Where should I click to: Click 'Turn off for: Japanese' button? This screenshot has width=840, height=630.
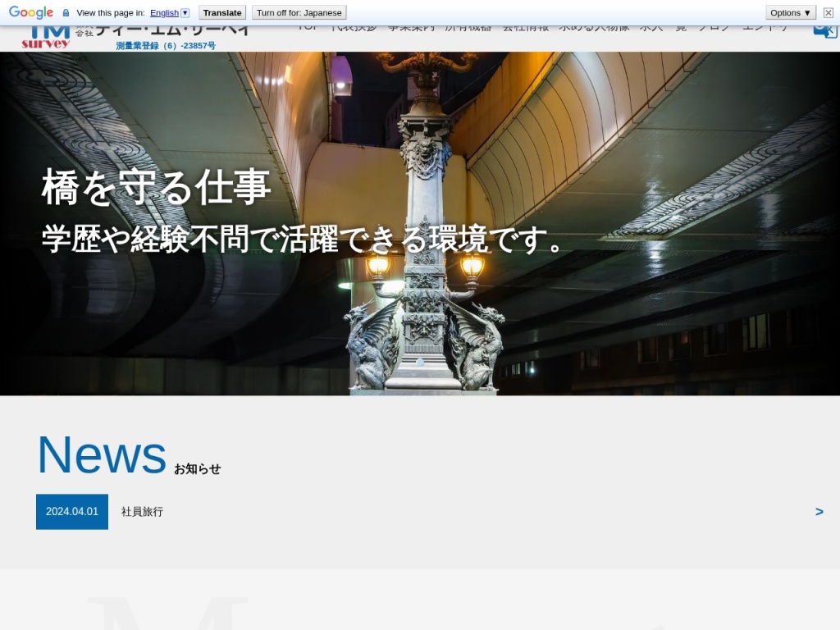[299, 12]
